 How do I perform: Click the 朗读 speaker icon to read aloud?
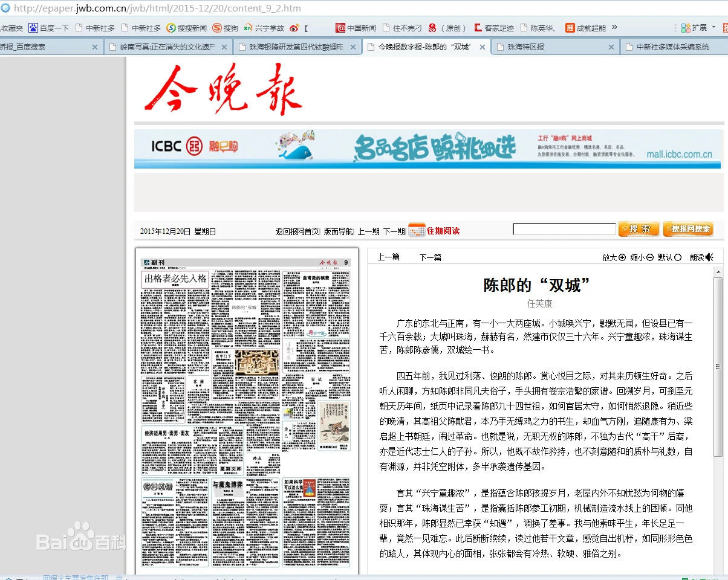[x=709, y=257]
